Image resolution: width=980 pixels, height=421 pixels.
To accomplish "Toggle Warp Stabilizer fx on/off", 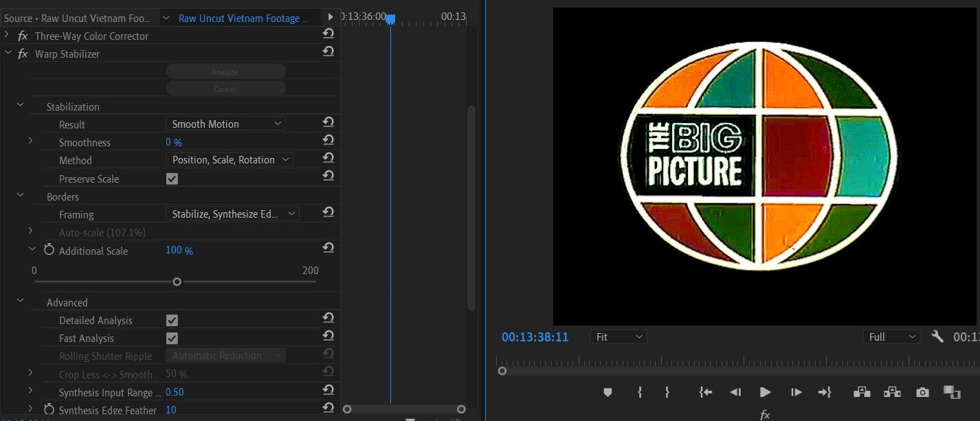I will tap(23, 54).
